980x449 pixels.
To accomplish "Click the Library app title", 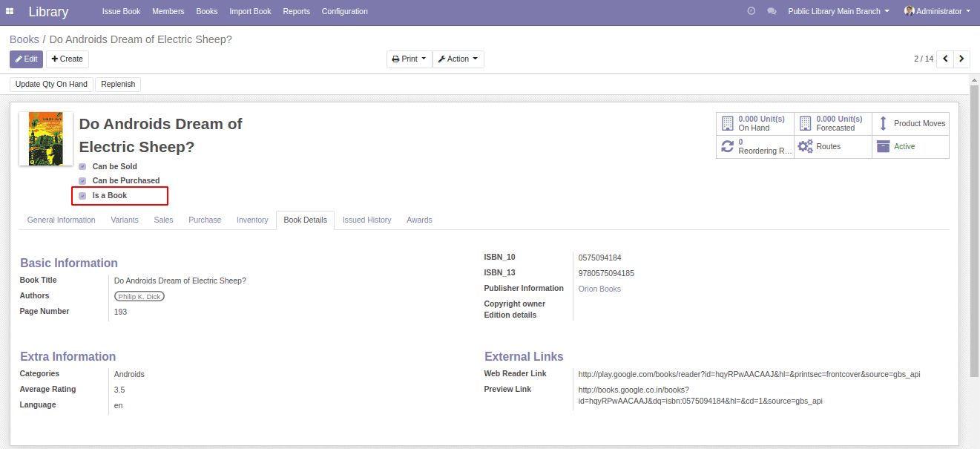I will click(48, 12).
